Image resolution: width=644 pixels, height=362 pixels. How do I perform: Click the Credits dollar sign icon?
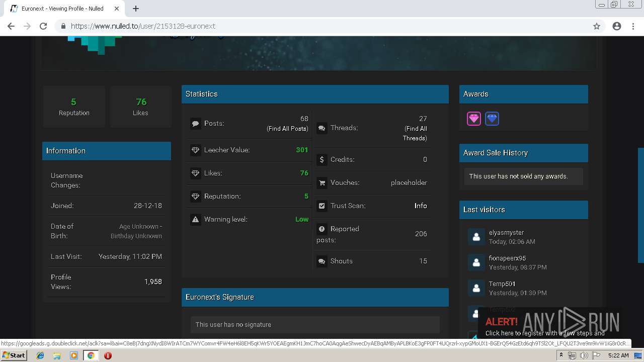321,159
